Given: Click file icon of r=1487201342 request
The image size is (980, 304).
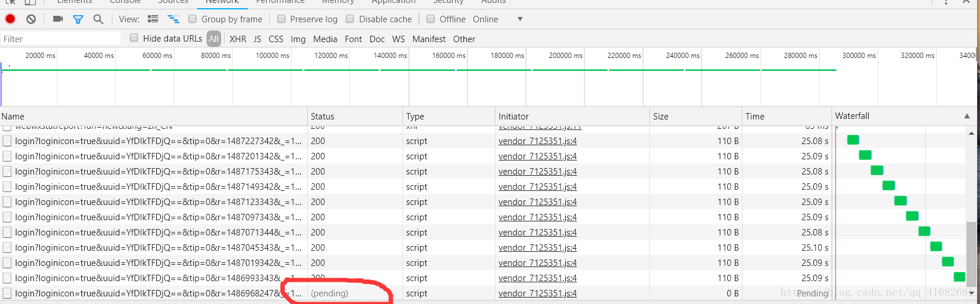Looking at the screenshot, I should point(7,156).
